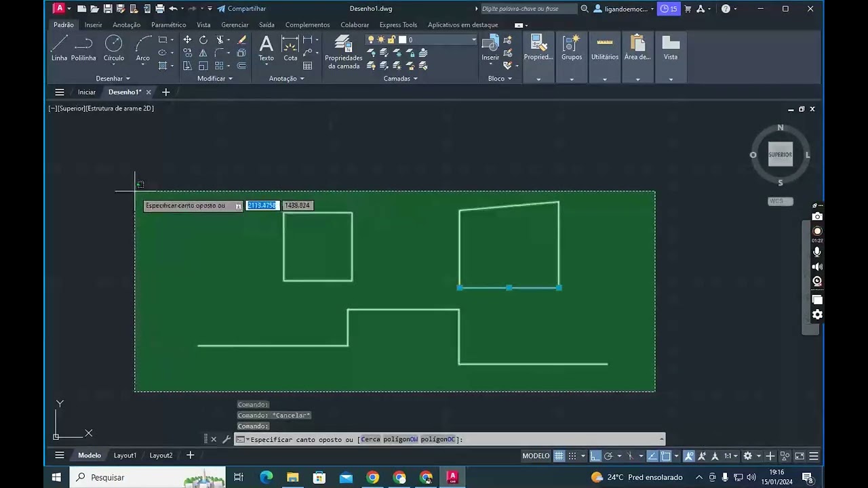Image resolution: width=868 pixels, height=488 pixels.
Task: Select the Linha (line) tool
Action: coord(59,48)
